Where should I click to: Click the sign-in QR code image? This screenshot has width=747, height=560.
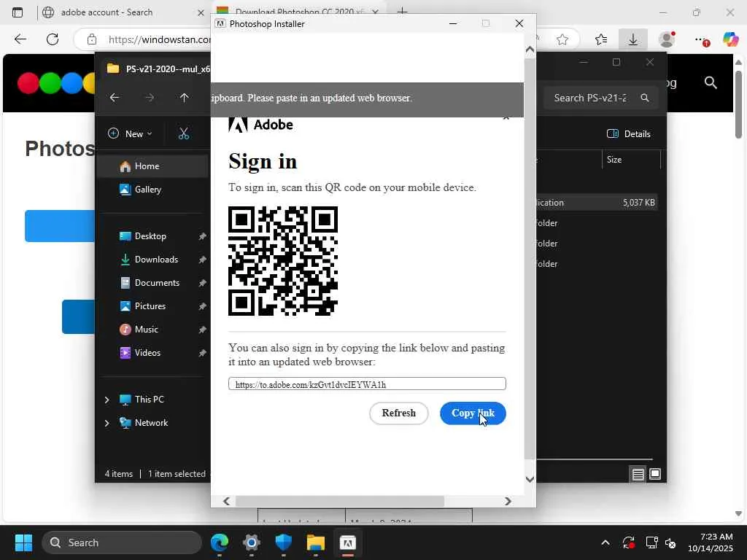point(283,261)
